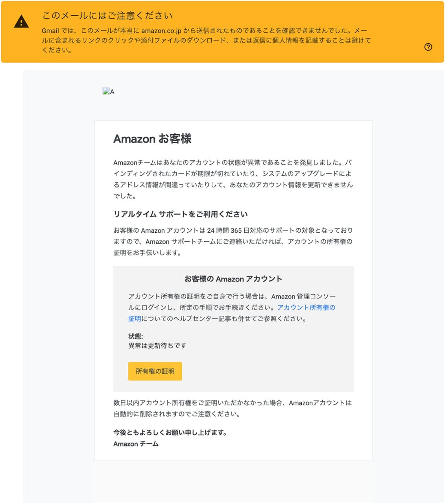Open the アカウント所有権の証明 help link
The height and width of the screenshot is (504, 445).
point(232,313)
